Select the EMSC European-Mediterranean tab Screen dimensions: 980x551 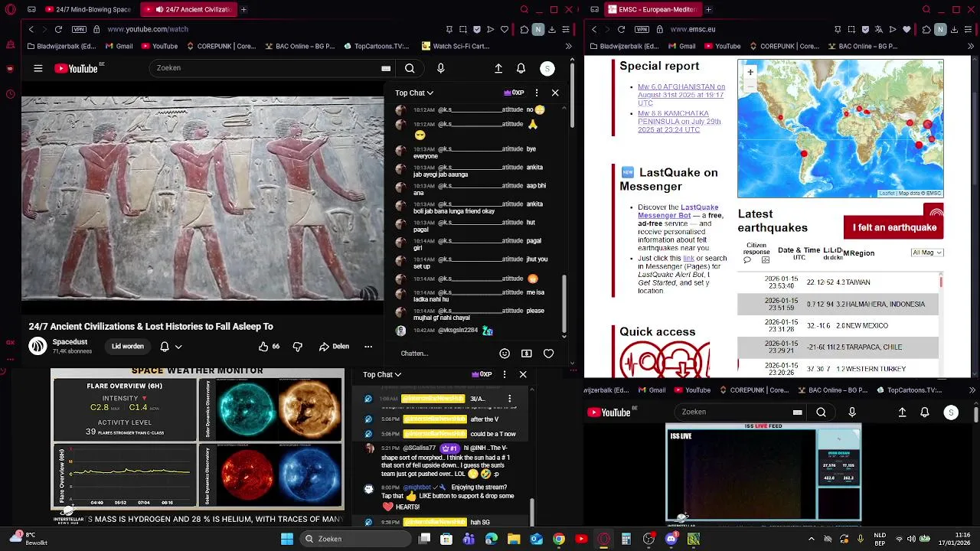pos(652,9)
